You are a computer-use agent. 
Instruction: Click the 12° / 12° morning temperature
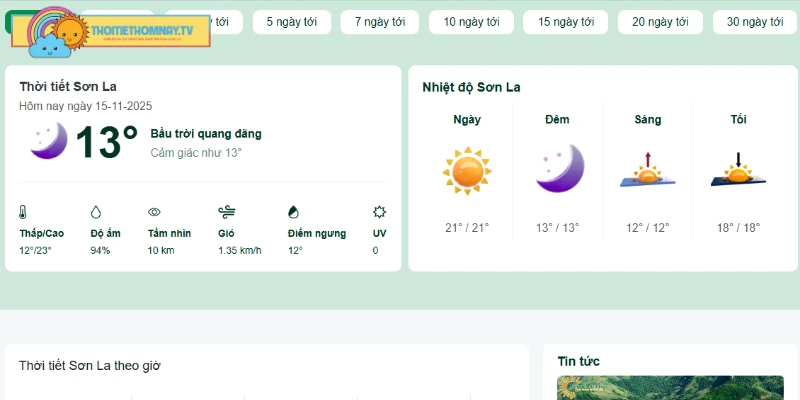tap(648, 228)
